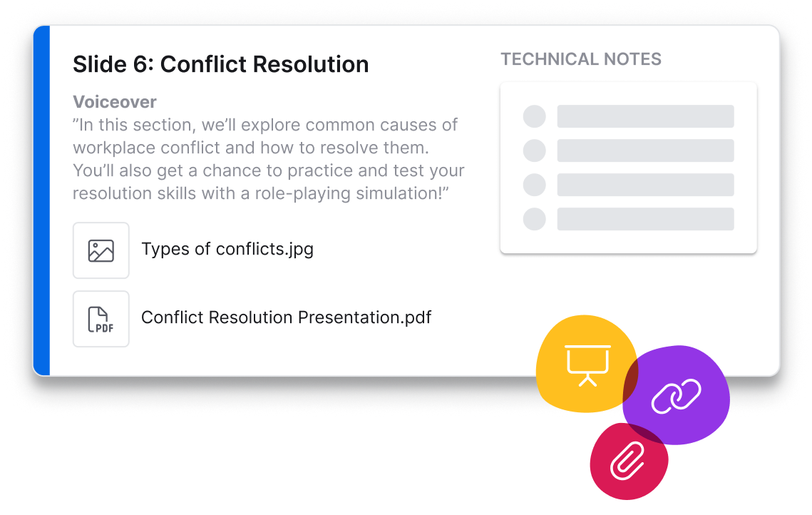Click the second technical note line
The image size is (812, 515).
coord(645,151)
